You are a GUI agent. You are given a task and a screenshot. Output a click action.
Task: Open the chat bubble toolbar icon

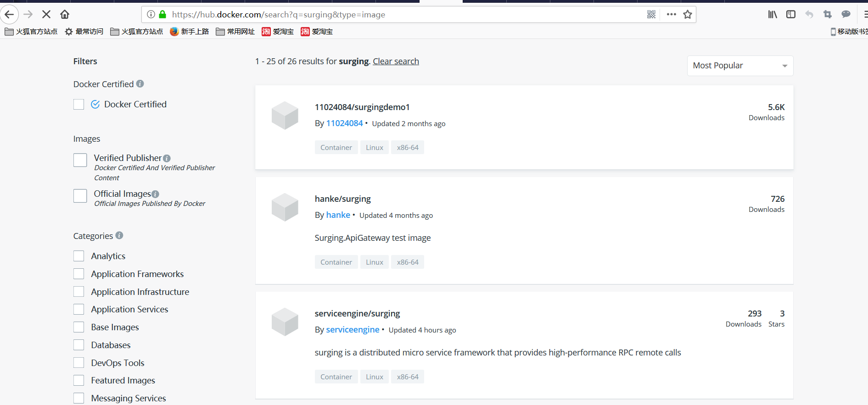pos(846,15)
